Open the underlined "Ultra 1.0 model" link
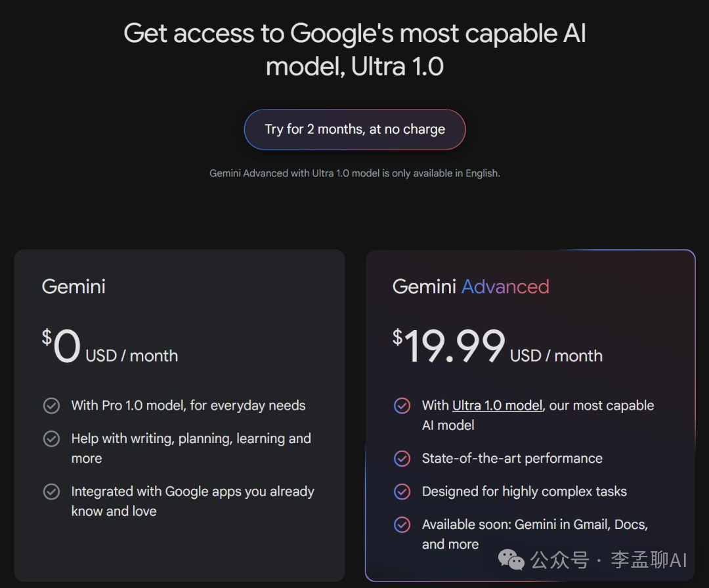Viewport: 709px width, 588px height. tap(497, 406)
